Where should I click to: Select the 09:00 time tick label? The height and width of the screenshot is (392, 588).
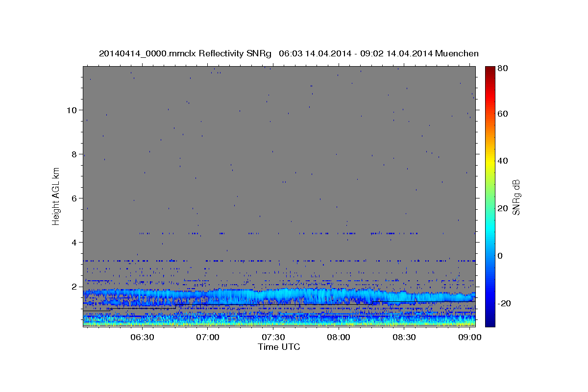tap(469, 338)
